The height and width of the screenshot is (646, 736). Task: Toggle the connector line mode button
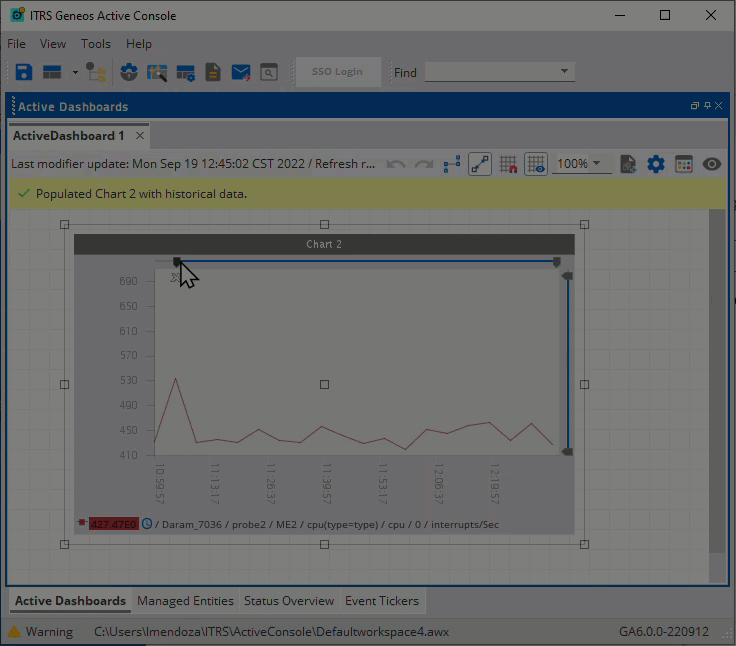tap(480, 164)
